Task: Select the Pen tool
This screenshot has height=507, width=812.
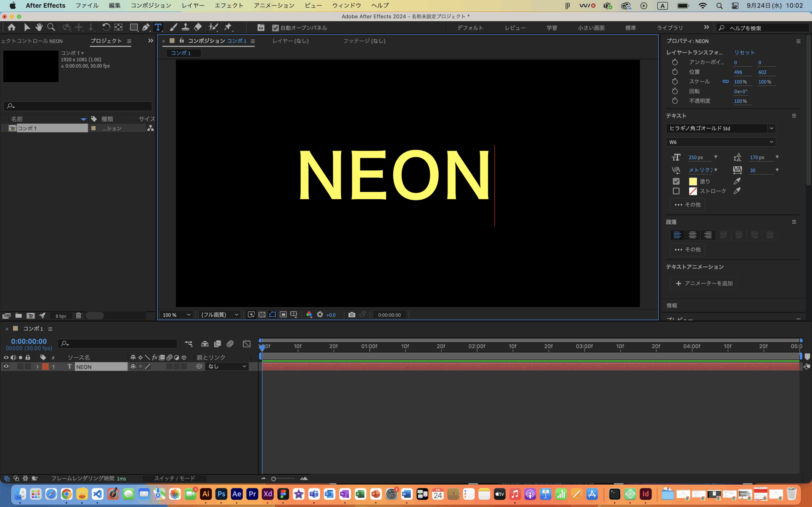Action: coord(146,27)
